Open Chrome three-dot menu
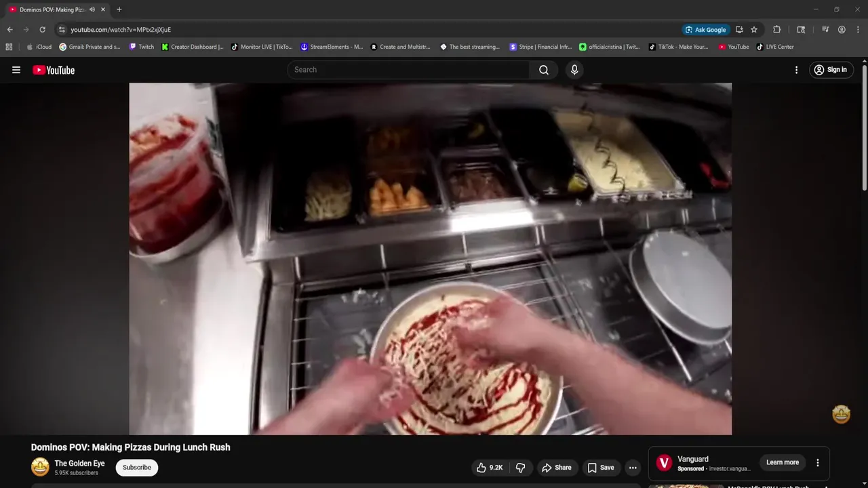This screenshot has width=868, height=488. point(858,30)
